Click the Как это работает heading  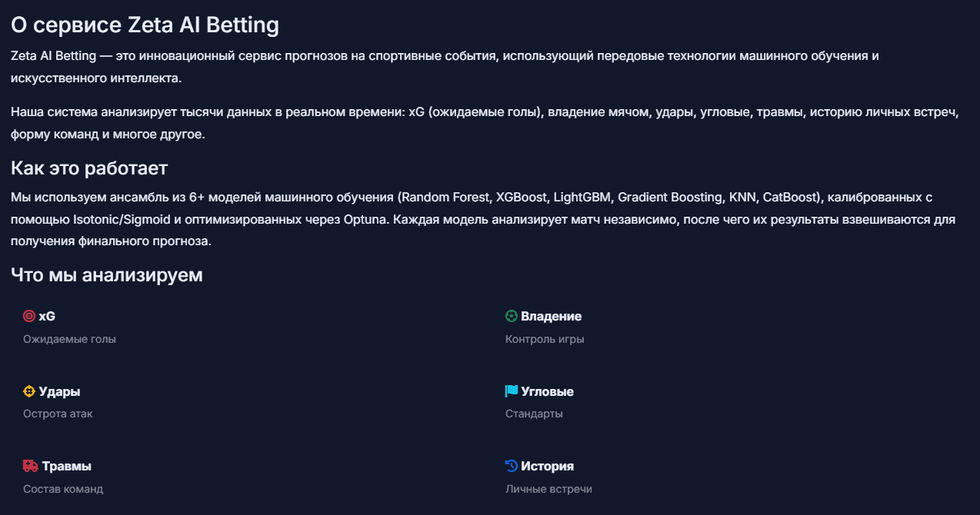(89, 168)
